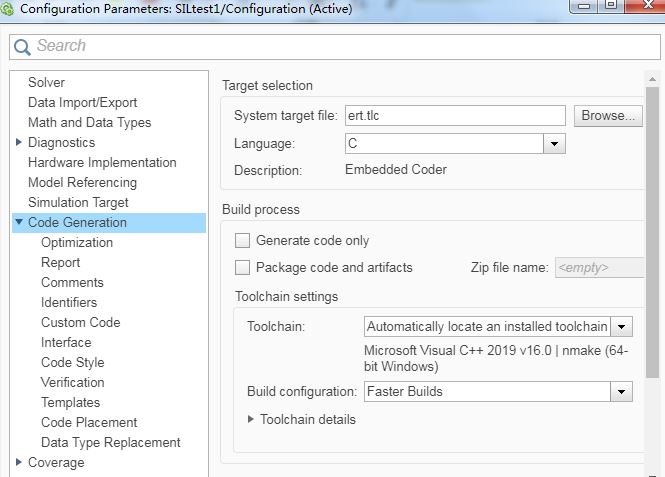665x477 pixels.
Task: Enable Generate code only checkbox
Action: coord(242,240)
